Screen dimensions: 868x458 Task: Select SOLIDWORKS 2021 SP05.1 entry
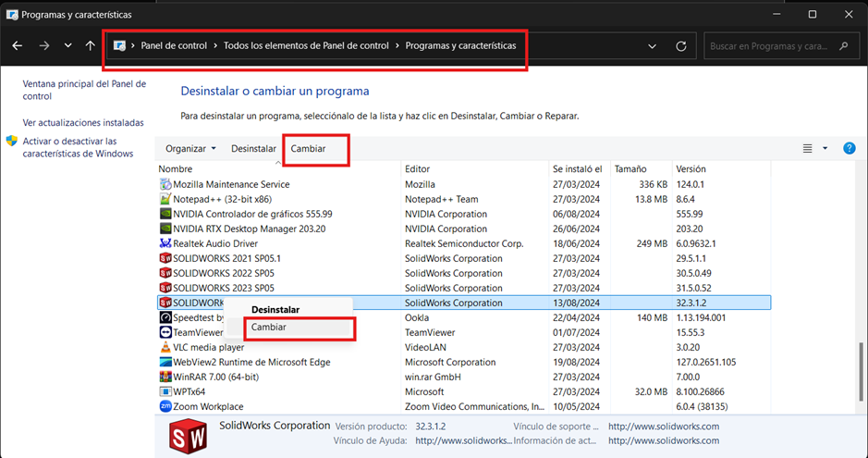pos(227,258)
